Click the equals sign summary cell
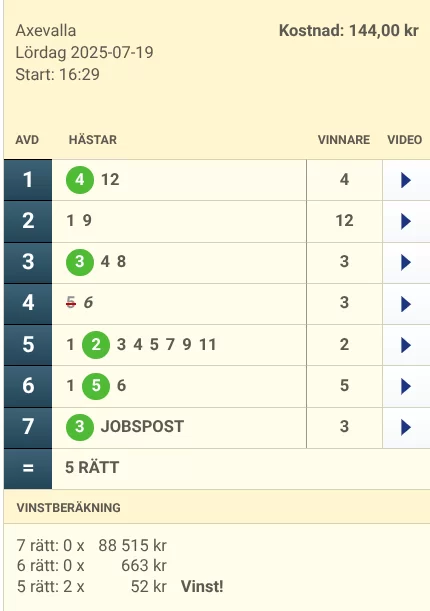 [x=28, y=468]
